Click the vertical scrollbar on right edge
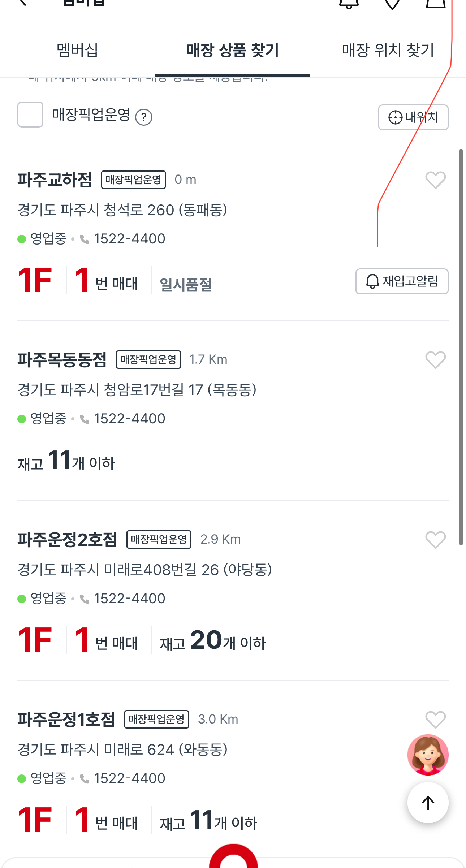 tap(461, 347)
